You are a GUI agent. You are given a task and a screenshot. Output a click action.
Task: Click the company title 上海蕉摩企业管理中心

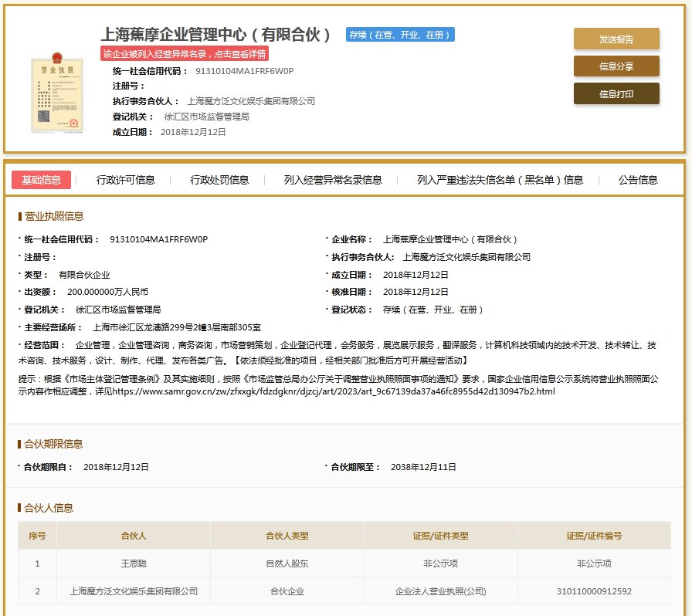pos(216,35)
